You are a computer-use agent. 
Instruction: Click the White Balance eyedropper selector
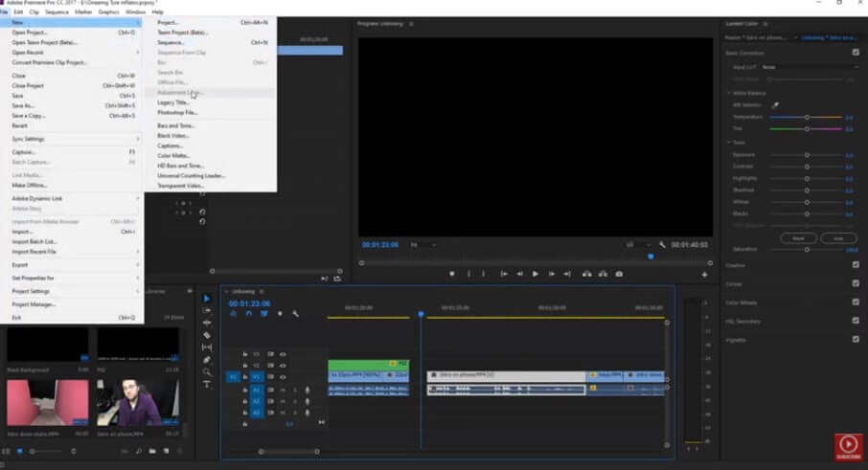tap(775, 105)
